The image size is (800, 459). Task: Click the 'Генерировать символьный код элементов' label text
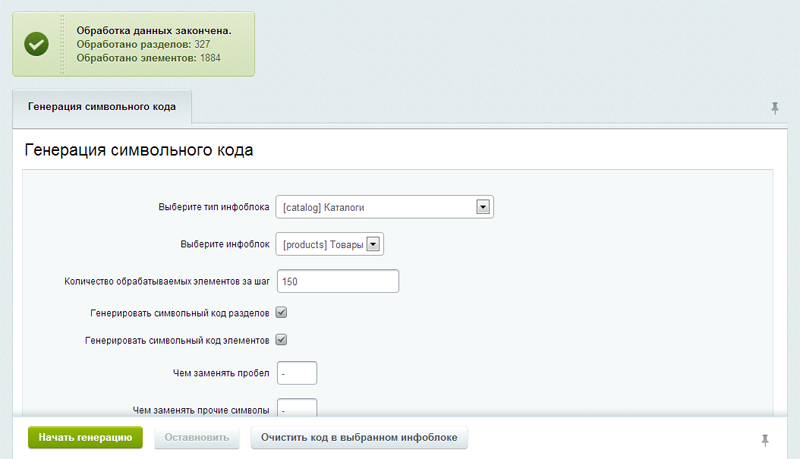tap(177, 341)
